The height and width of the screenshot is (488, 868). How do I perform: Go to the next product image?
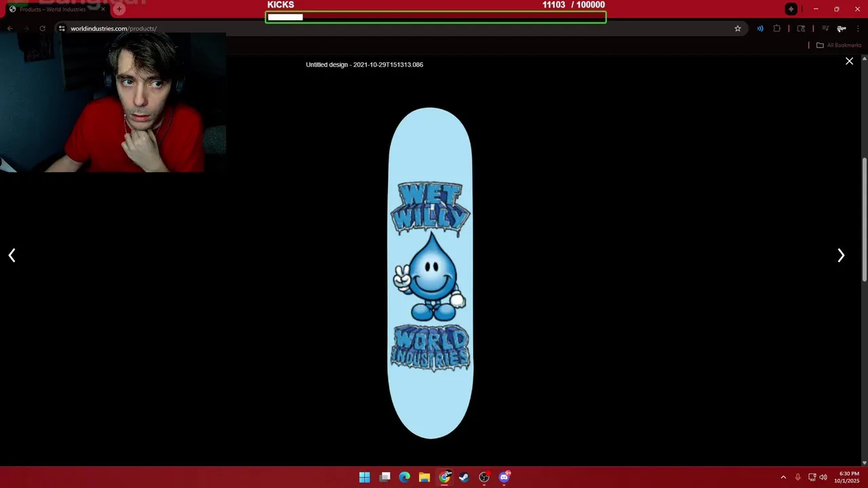(841, 255)
